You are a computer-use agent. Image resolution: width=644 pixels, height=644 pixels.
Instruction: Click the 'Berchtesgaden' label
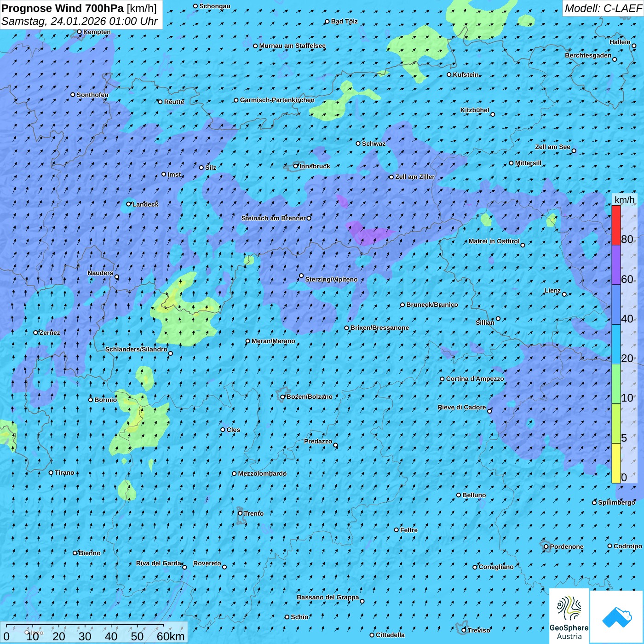click(588, 55)
